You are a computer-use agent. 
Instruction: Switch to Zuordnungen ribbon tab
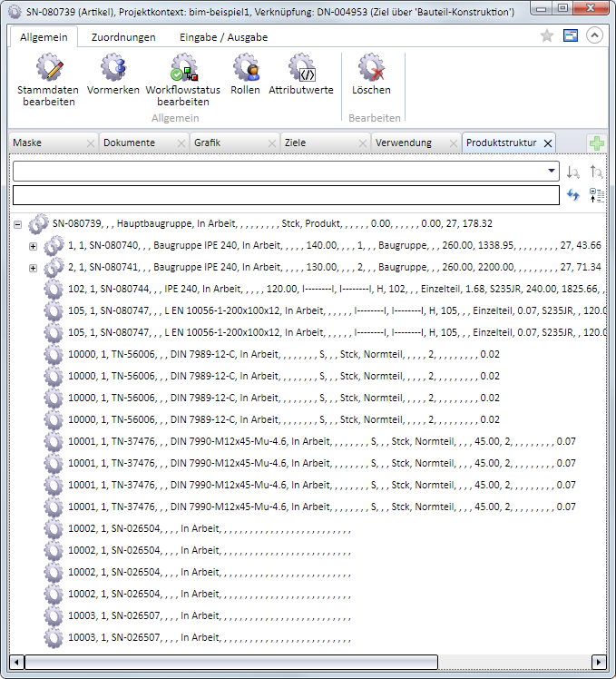(x=123, y=37)
